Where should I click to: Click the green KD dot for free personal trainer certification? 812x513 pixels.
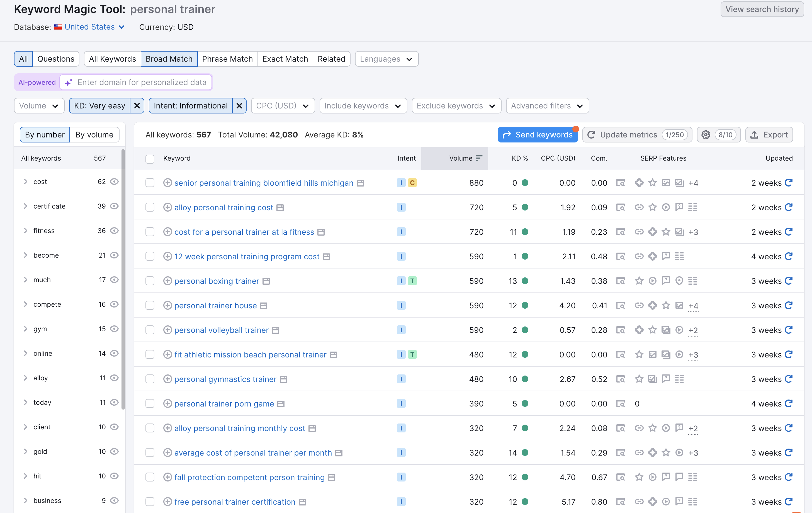point(525,502)
